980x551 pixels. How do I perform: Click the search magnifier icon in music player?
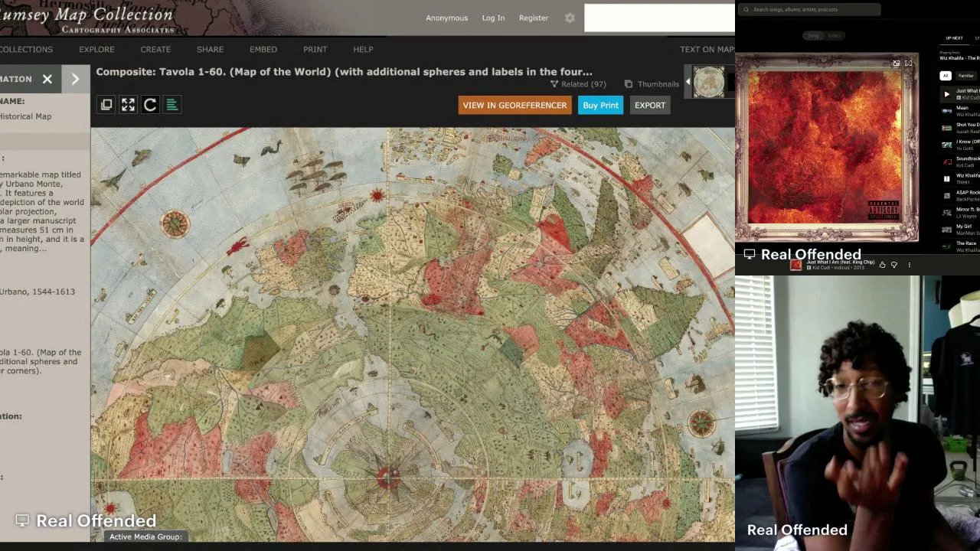coord(746,10)
